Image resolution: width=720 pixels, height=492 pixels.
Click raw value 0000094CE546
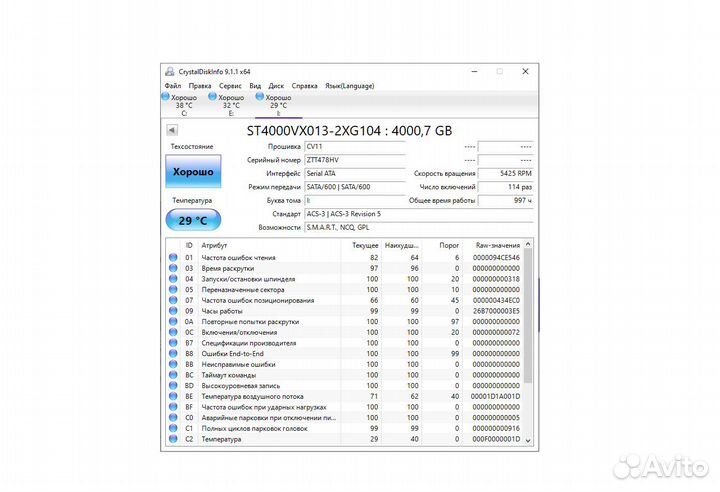(x=496, y=258)
